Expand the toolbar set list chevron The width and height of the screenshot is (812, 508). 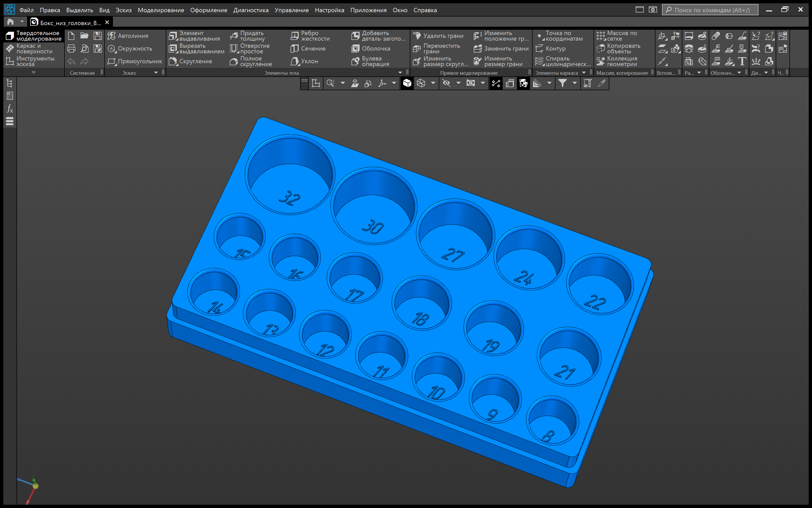pyautogui.click(x=33, y=72)
